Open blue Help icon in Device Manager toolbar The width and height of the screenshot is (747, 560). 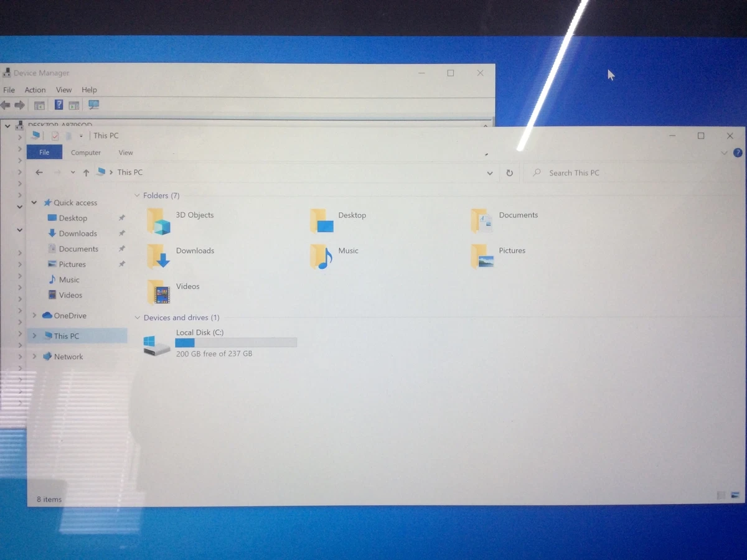[59, 105]
